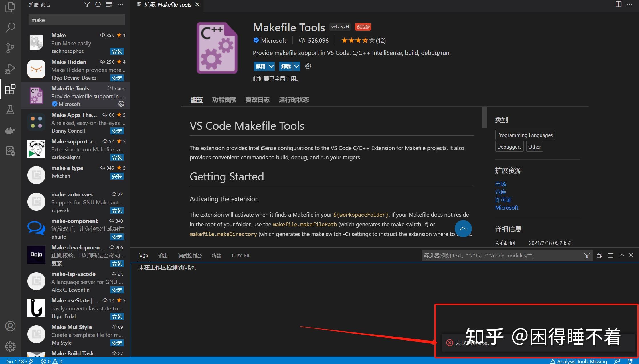This screenshot has height=364, width=639.
Task: Open the JUPYTER panel tab
Action: click(240, 256)
